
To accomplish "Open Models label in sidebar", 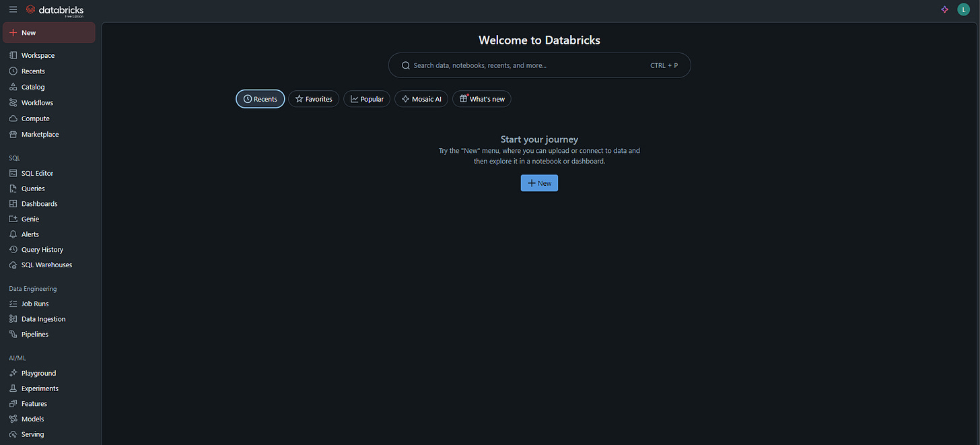I will (x=32, y=419).
